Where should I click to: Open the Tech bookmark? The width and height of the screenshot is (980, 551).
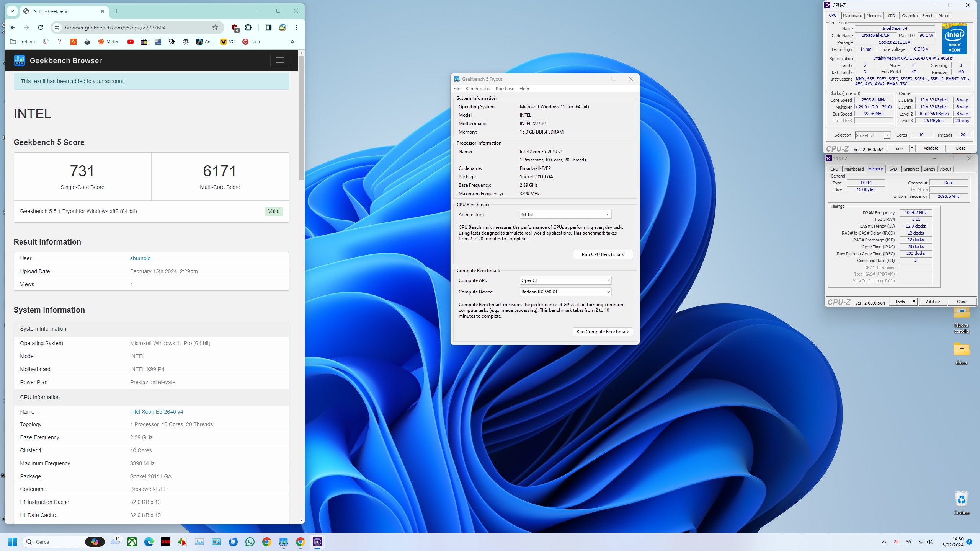click(x=251, y=42)
